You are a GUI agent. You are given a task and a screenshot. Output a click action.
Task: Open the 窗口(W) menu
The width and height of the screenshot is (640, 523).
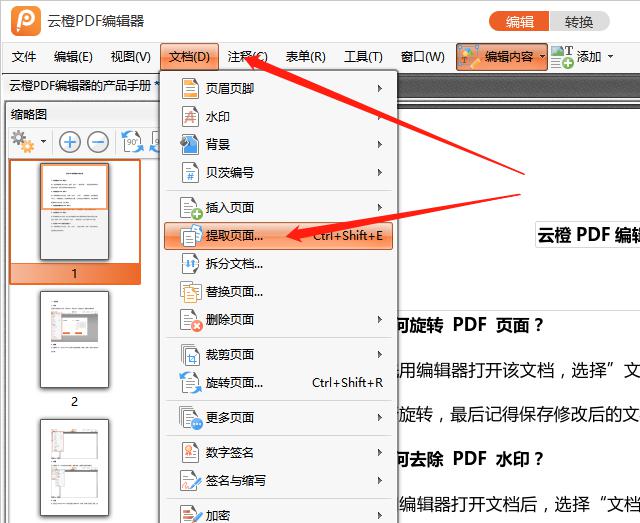(422, 57)
